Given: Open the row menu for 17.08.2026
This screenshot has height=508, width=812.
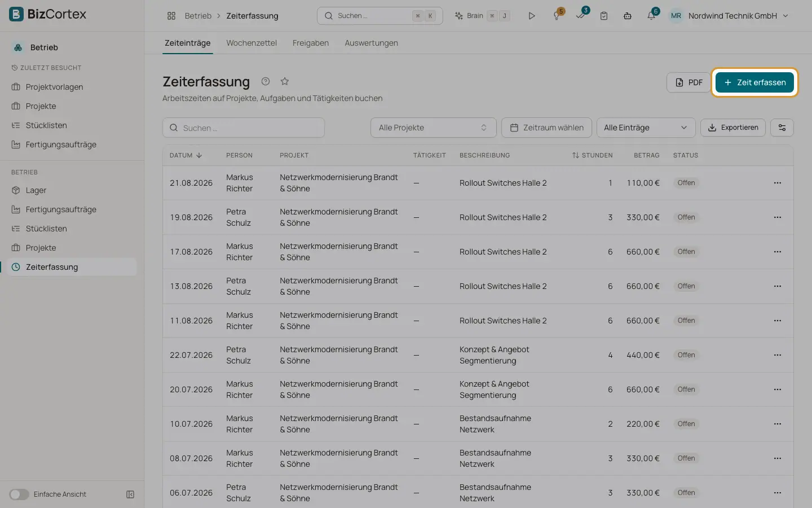Looking at the screenshot, I should [x=778, y=252].
